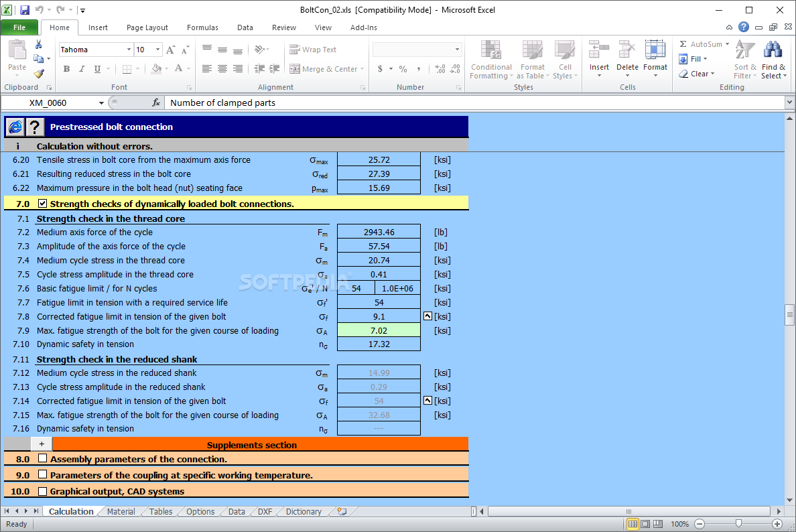
Task: Switch to the Formulas ribbon tab
Action: click(x=202, y=27)
